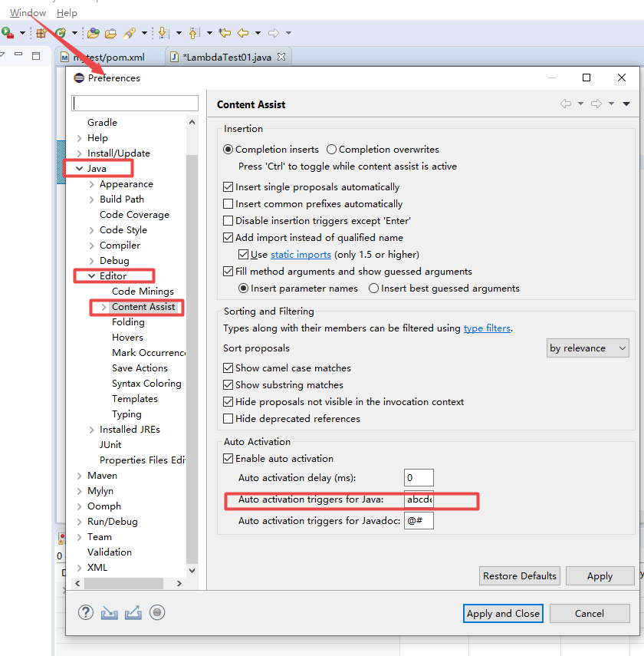Viewport: 644px width, 656px height.
Task: Click the Forward arrow in Content Assist header
Action: point(596,104)
